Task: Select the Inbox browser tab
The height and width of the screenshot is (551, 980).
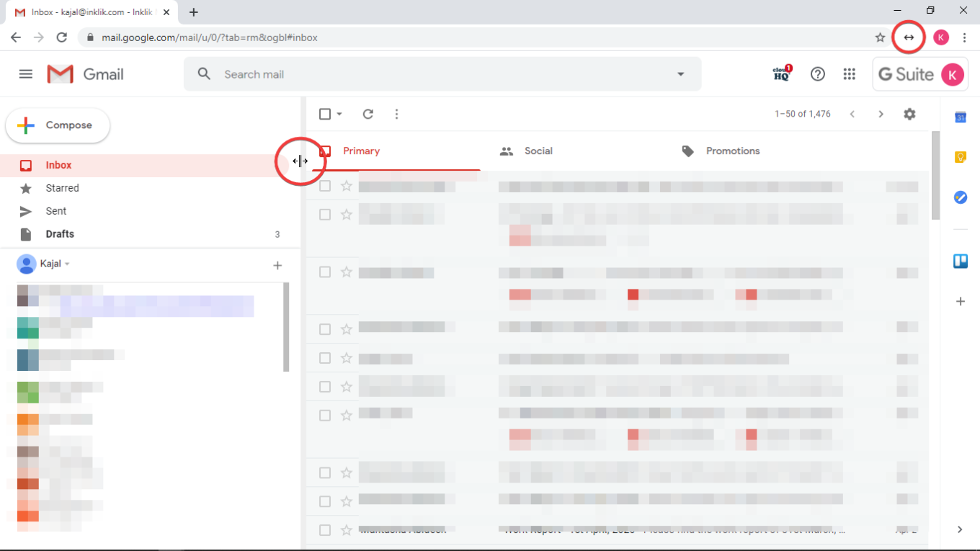Action: click(90, 12)
